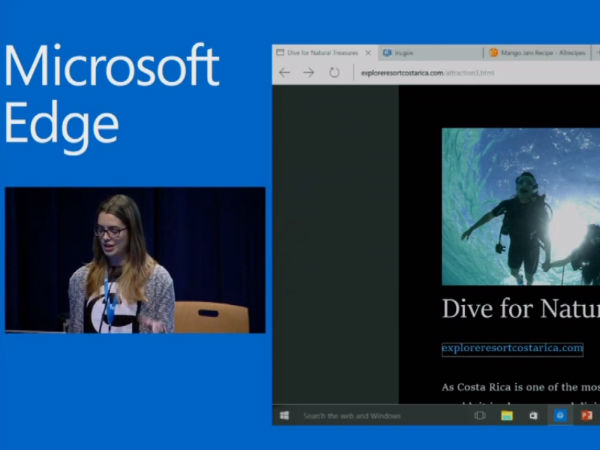Switch to Edge in the taskbar

point(560,415)
